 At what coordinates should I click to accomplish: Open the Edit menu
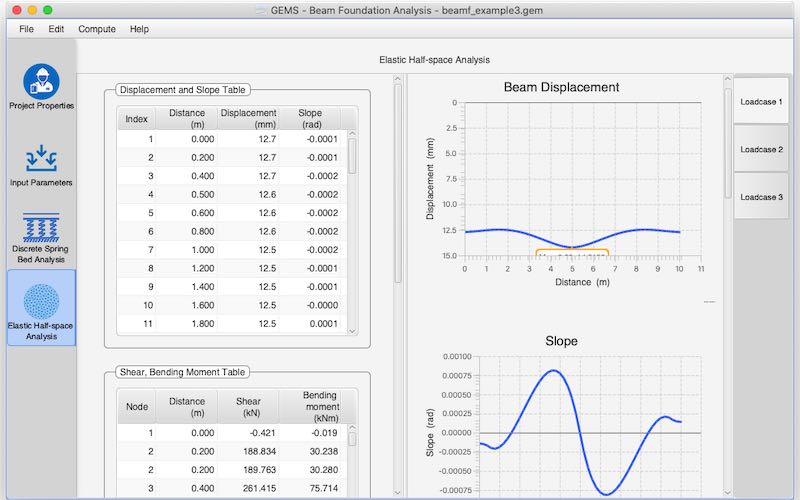(x=56, y=29)
